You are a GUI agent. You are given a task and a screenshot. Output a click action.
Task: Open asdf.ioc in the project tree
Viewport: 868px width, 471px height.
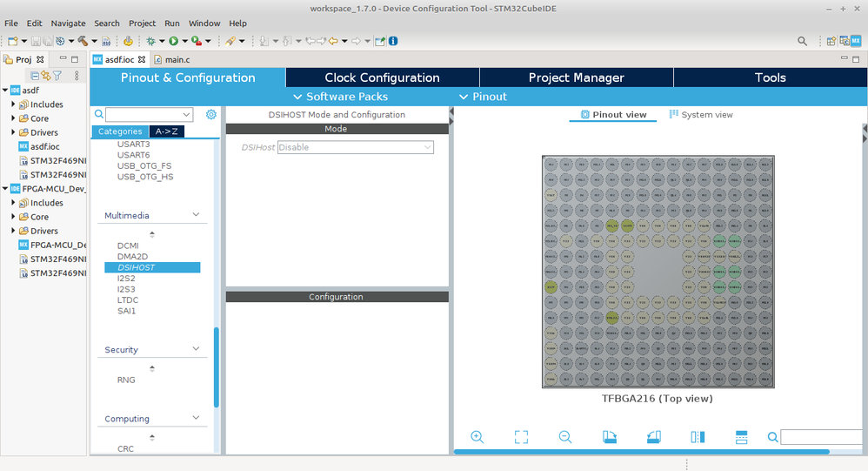[39, 146]
